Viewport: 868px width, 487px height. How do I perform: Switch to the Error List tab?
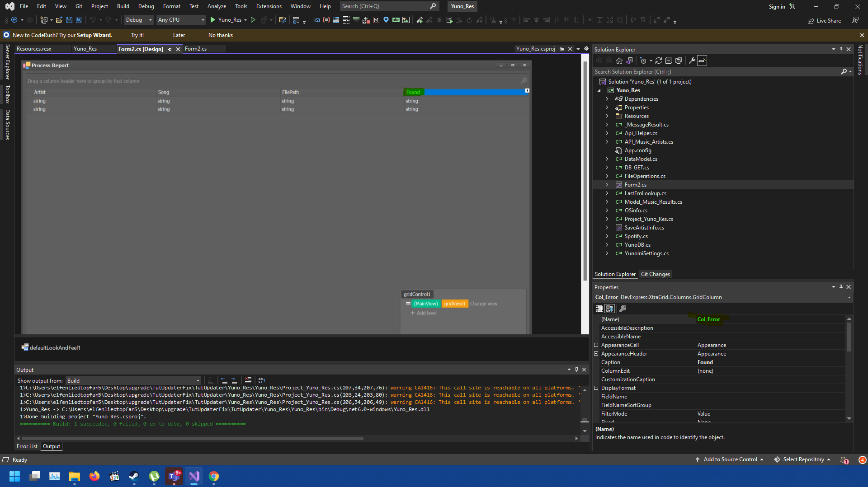pos(27,446)
